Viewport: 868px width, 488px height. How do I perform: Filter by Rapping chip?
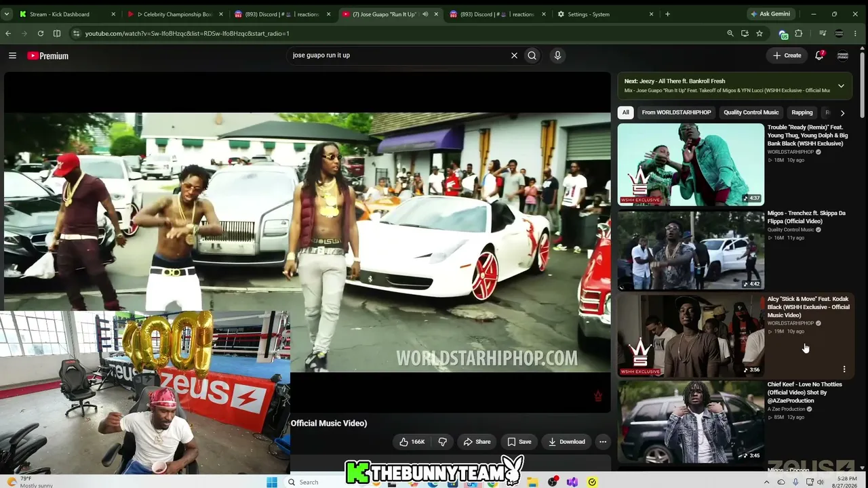pos(802,113)
